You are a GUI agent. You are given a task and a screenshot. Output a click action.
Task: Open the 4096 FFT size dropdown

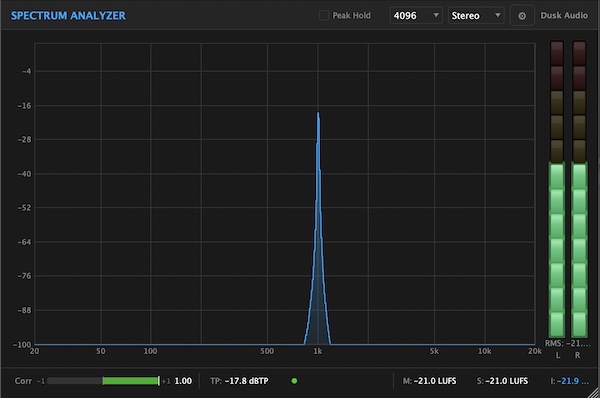[x=416, y=15]
